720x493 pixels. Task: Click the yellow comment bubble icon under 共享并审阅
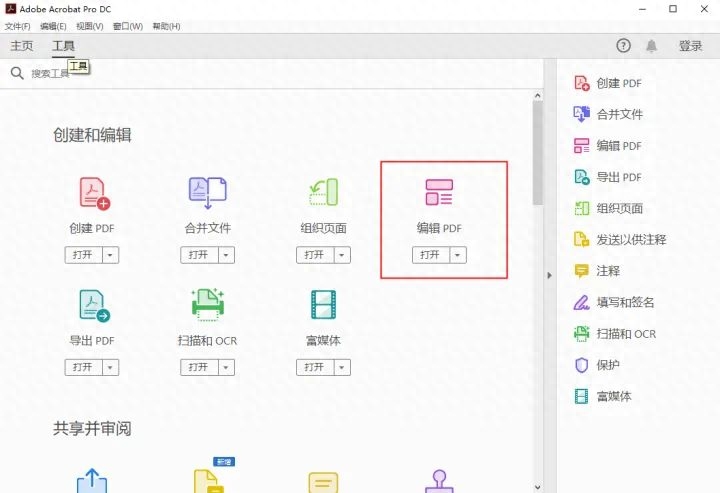[323, 482]
